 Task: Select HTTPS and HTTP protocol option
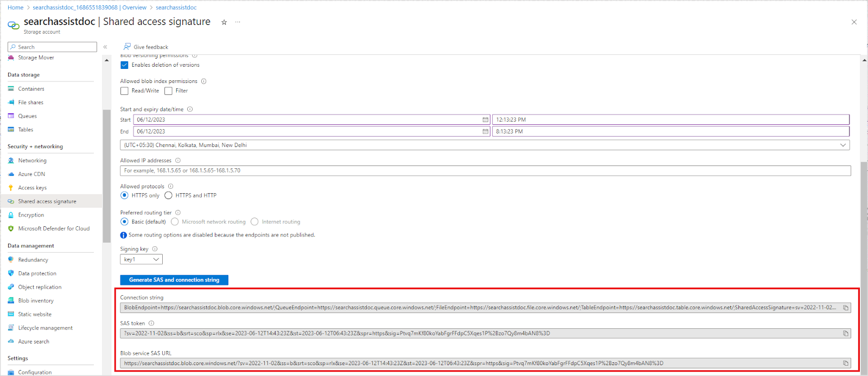(x=168, y=195)
